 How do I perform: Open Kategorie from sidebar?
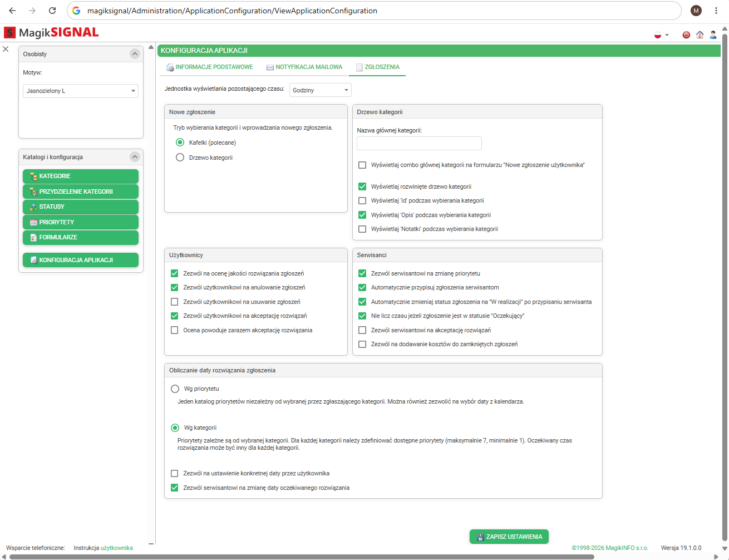point(81,176)
